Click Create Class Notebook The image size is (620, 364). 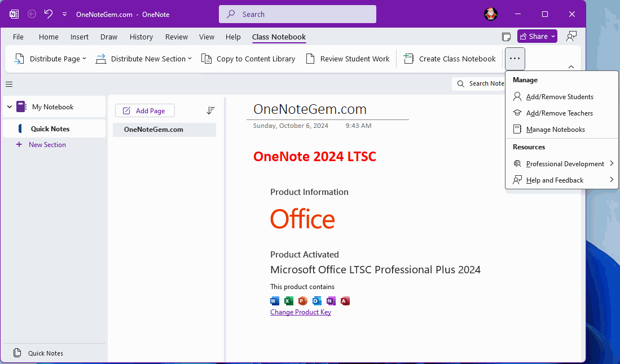(449, 59)
